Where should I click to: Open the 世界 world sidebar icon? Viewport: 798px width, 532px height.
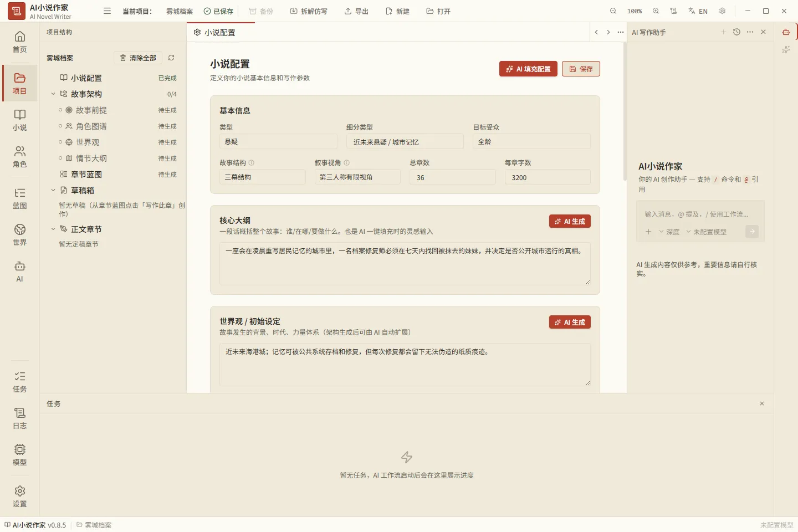click(x=19, y=235)
